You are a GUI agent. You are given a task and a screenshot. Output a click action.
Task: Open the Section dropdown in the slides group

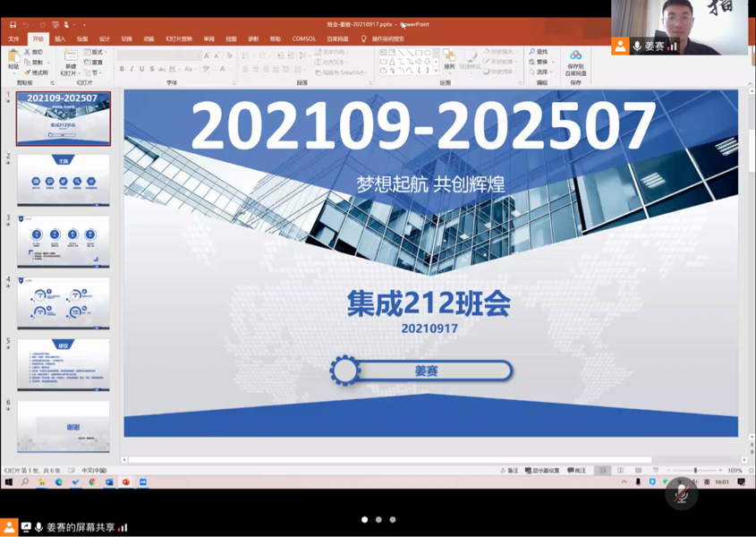pos(96,72)
